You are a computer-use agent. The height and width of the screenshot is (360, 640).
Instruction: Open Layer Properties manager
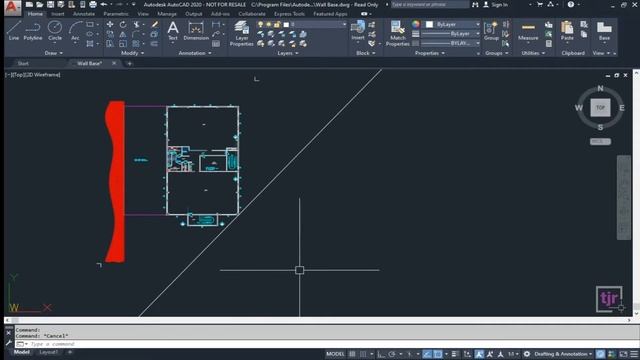242,33
